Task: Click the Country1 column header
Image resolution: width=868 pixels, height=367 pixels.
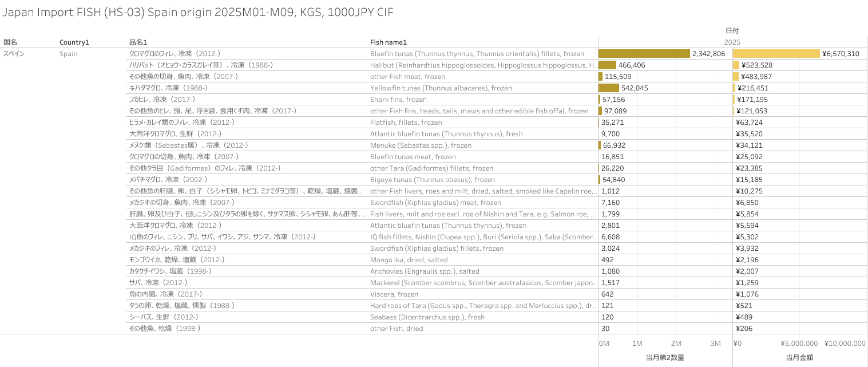Action: click(x=74, y=42)
